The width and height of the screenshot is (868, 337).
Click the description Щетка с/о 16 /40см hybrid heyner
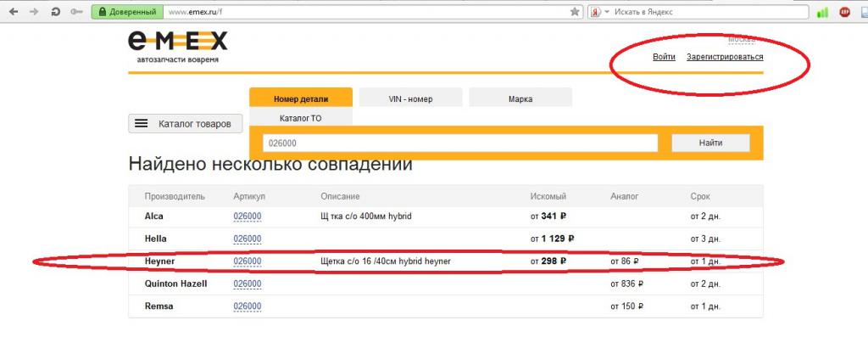(386, 261)
